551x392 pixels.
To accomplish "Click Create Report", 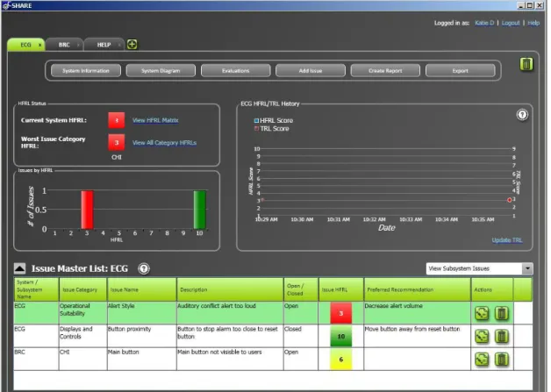I will (385, 71).
